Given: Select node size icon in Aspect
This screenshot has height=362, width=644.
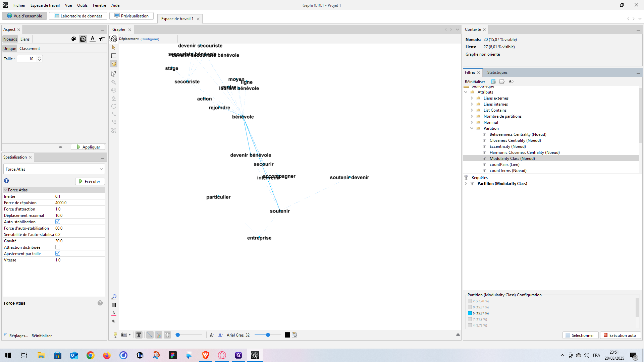Looking at the screenshot, I should pyautogui.click(x=83, y=39).
